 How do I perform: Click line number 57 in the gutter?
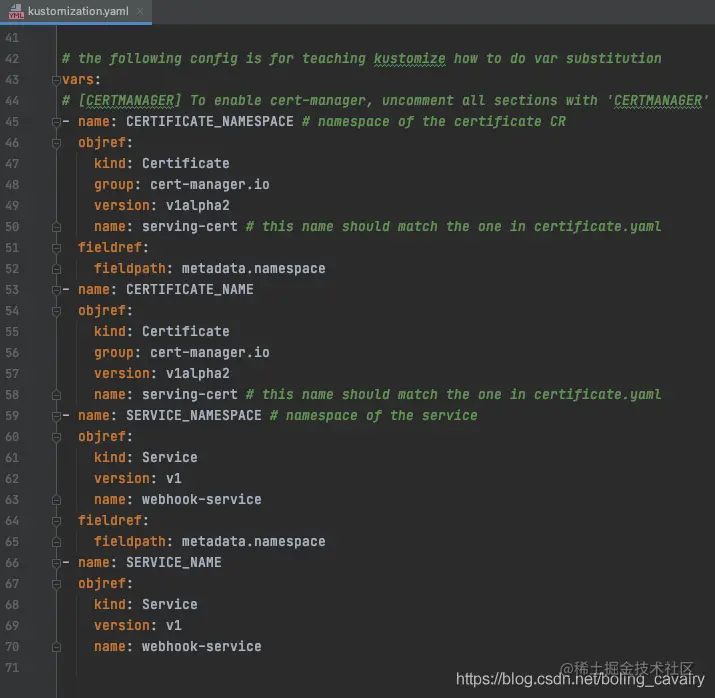coord(12,374)
